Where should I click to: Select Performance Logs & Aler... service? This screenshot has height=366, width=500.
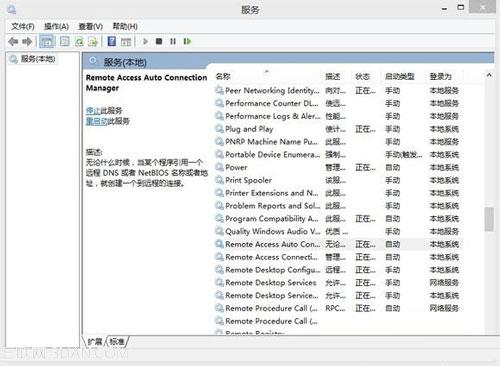[337, 116]
